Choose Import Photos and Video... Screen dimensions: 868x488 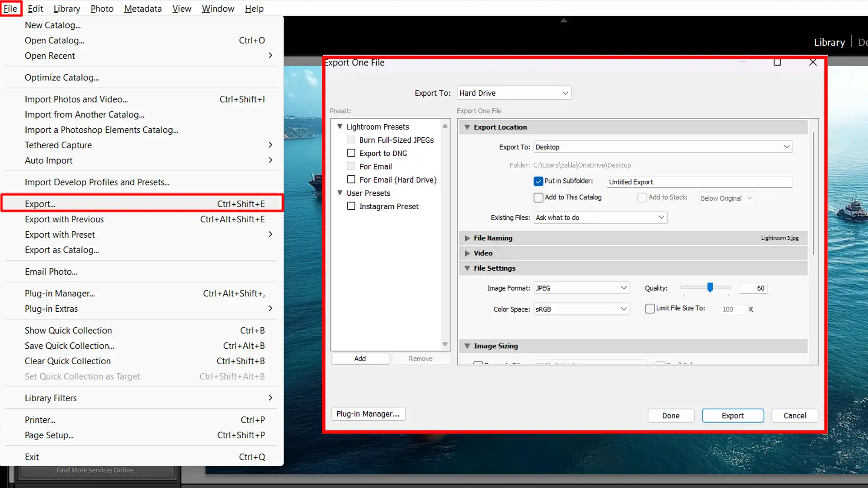142,99
